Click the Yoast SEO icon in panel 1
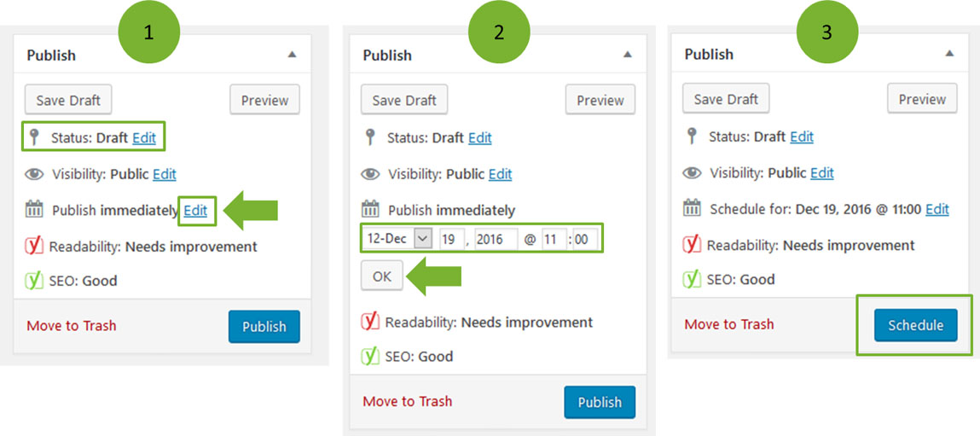 point(34,280)
